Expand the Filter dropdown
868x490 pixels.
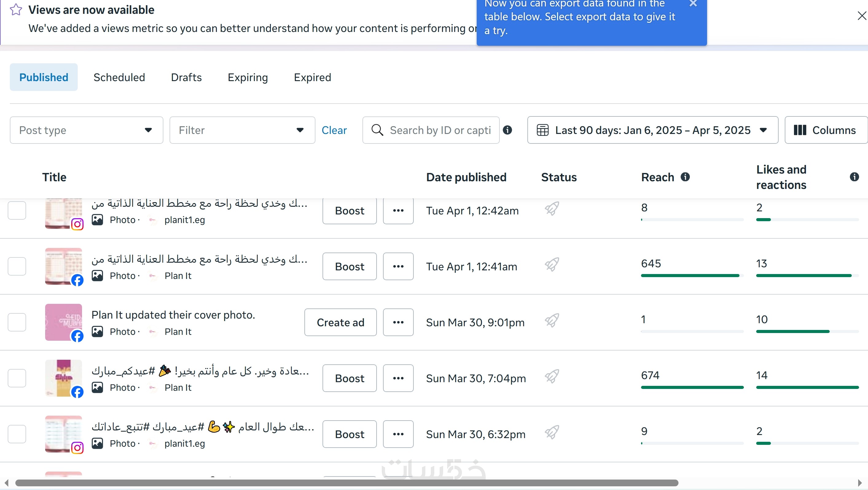click(242, 130)
